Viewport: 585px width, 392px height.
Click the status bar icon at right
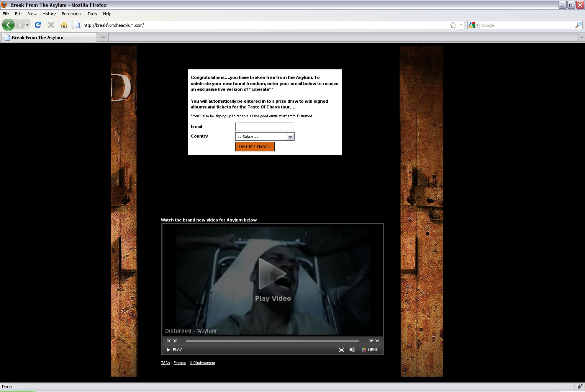(x=580, y=387)
